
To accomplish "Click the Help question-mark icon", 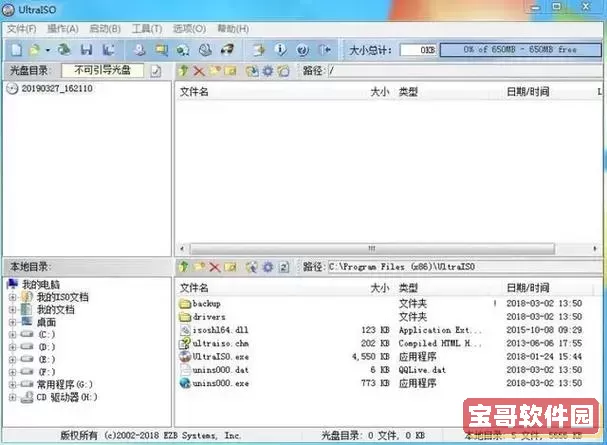I will (x=302, y=50).
